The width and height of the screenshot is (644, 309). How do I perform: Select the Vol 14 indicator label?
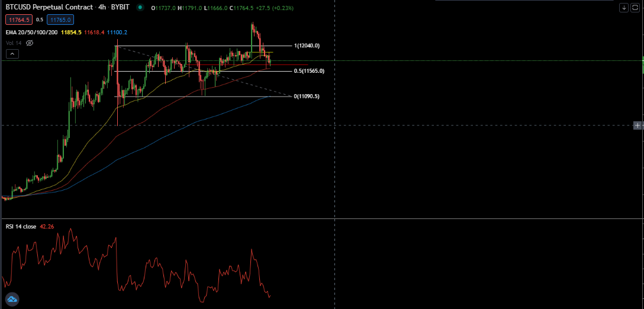(14, 43)
